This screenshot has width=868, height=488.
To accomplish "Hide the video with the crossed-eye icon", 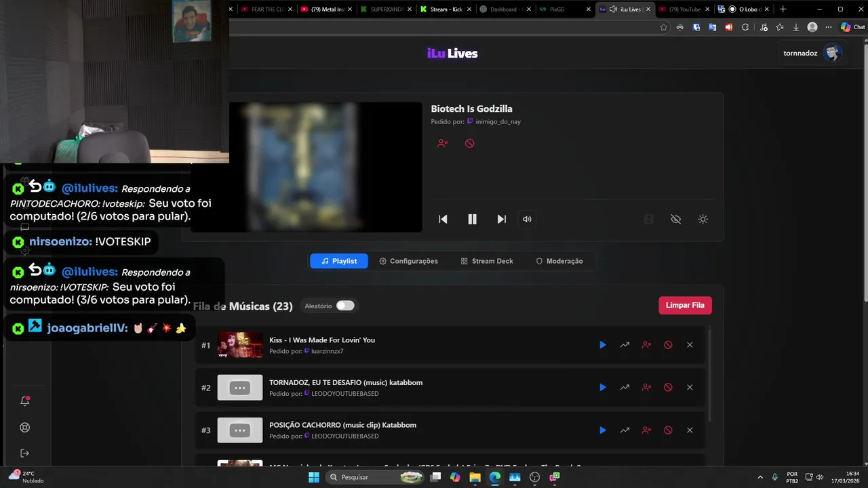I will (x=675, y=219).
